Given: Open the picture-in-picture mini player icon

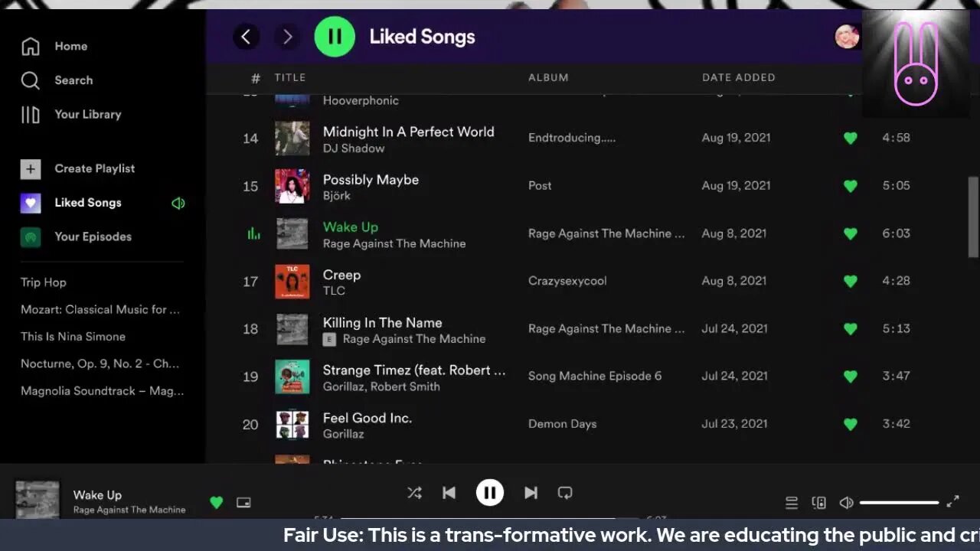Looking at the screenshot, I should click(x=243, y=503).
